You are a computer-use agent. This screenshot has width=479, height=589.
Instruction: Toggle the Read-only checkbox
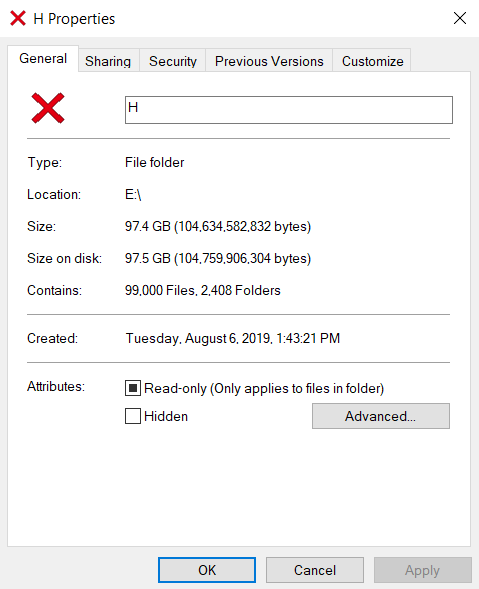(x=133, y=388)
